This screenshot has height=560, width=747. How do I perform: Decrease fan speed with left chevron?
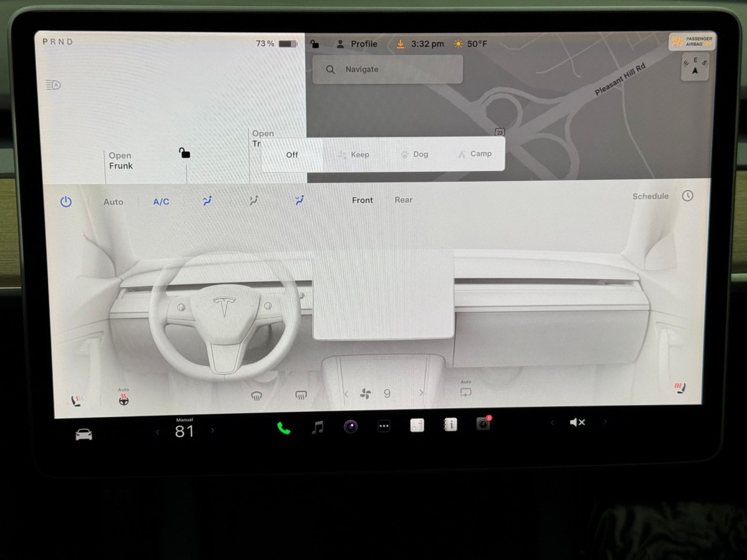click(346, 394)
